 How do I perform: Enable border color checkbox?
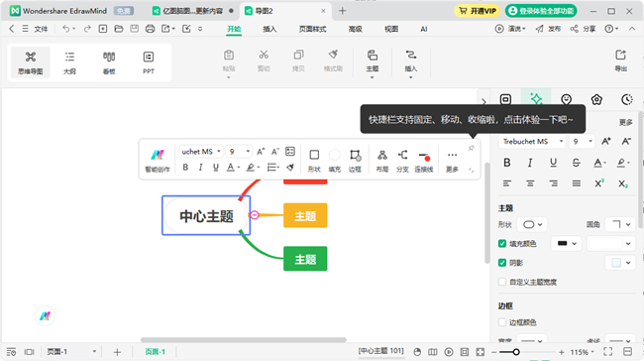(x=502, y=322)
